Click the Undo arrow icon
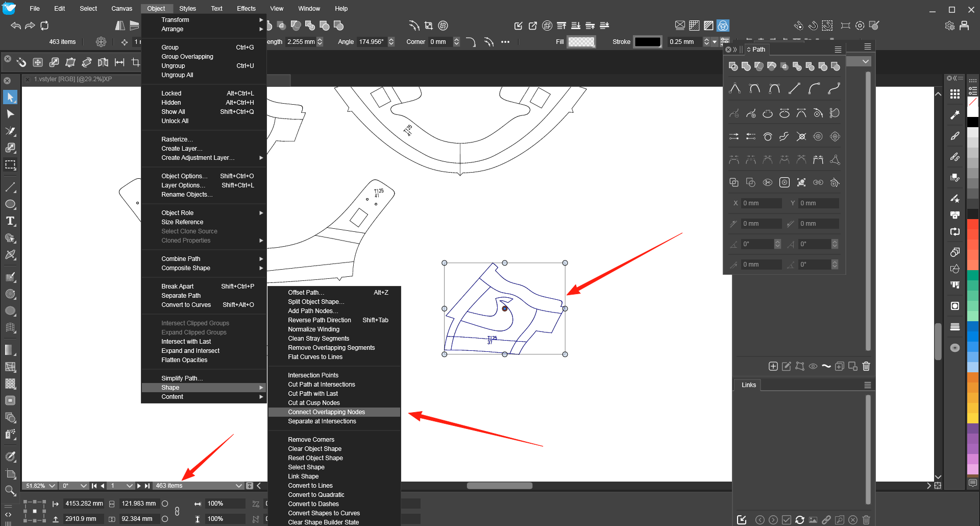The width and height of the screenshot is (980, 526). pos(16,26)
